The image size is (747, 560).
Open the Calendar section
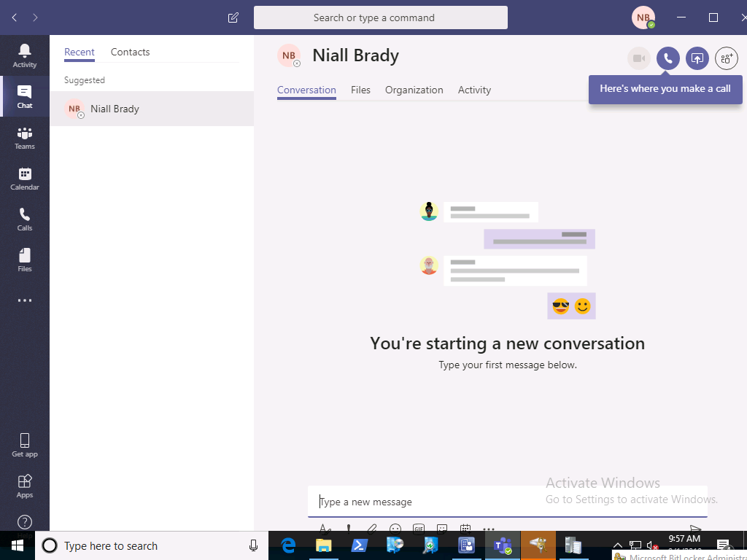coord(24,178)
